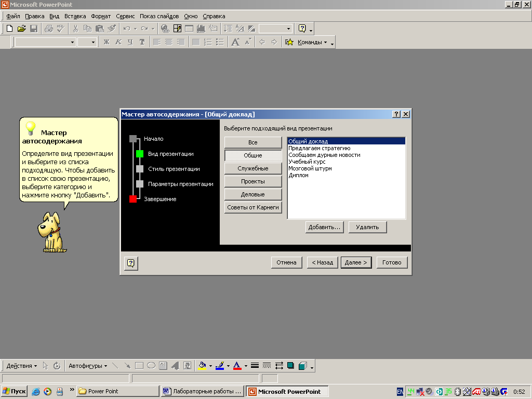
Task: Toggle bulleted list
Action: [220, 42]
